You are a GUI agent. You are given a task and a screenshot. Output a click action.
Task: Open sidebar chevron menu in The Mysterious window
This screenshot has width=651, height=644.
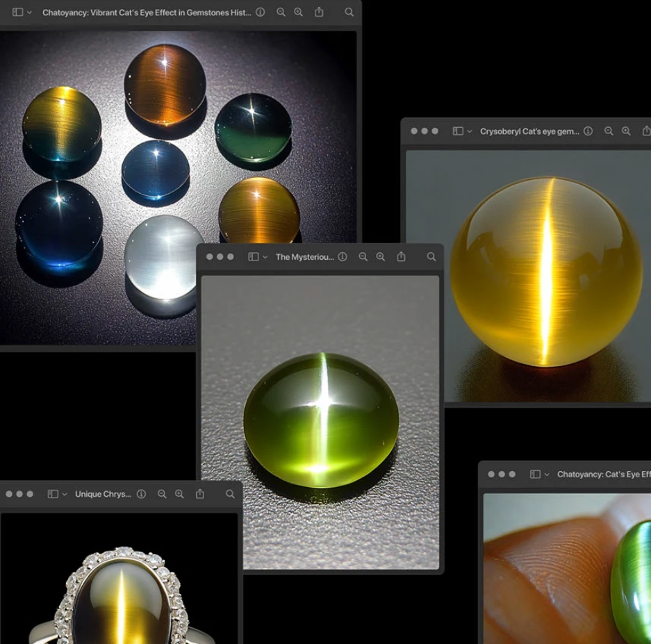265,257
